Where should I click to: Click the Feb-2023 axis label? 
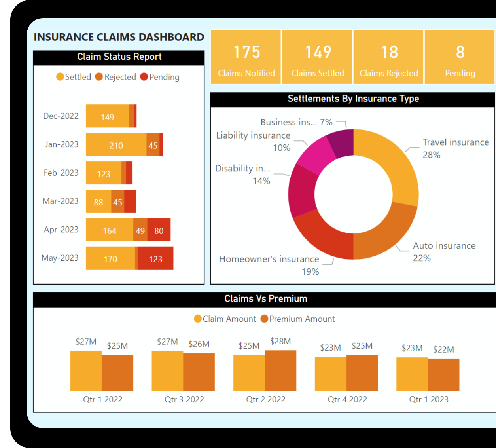click(x=61, y=173)
